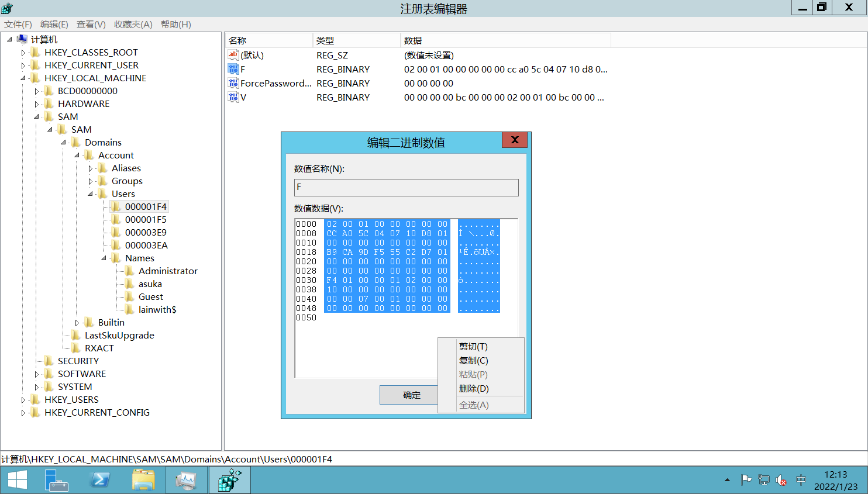Expand HKEY_CURRENT_USER node
The width and height of the screenshot is (868, 494).
pos(23,65)
